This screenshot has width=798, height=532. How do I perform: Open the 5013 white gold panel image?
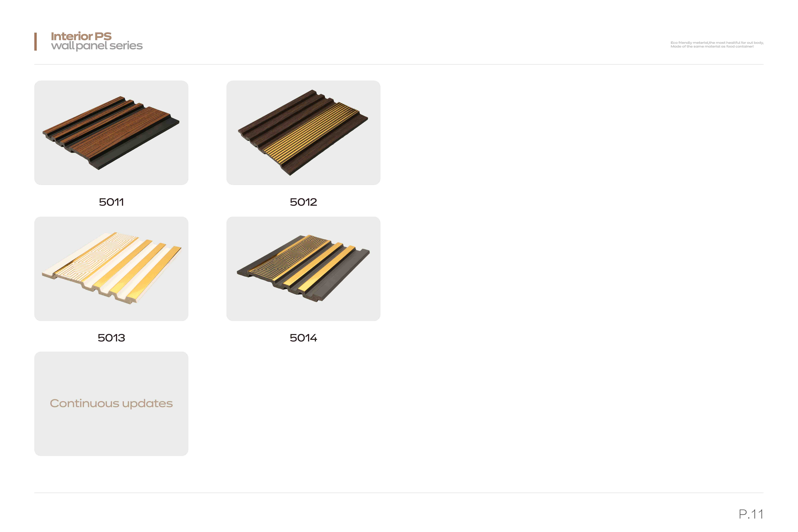[x=111, y=269]
